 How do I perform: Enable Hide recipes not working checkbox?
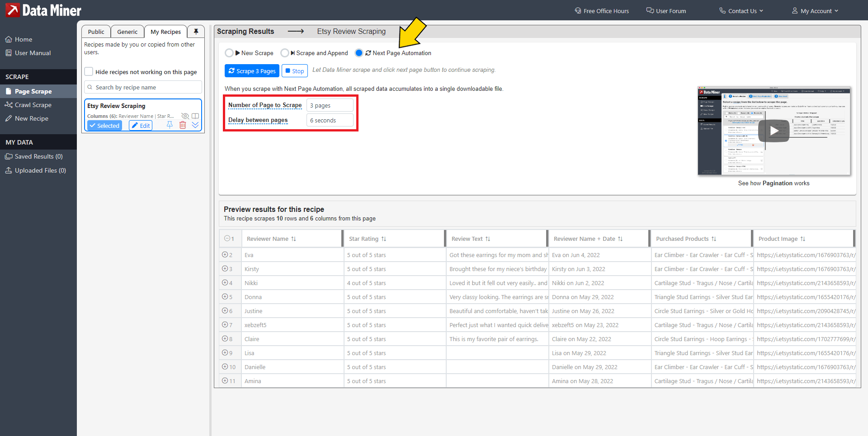89,72
